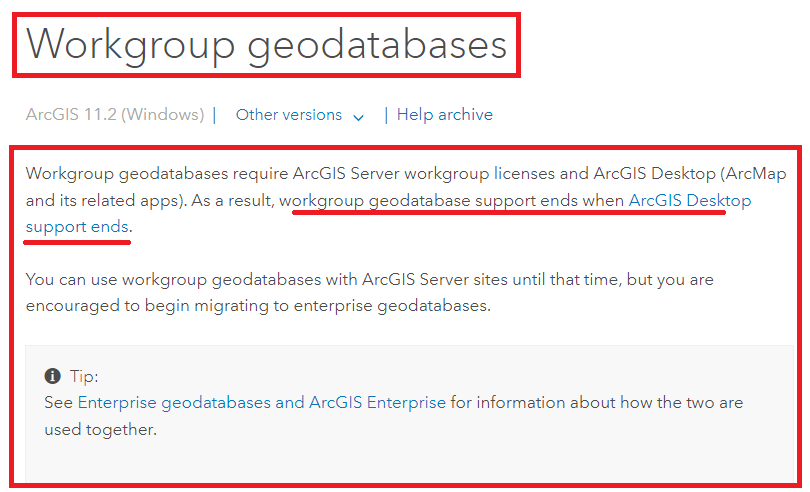Click 'for information about how the two are' text
810x492 pixels.
(597, 403)
